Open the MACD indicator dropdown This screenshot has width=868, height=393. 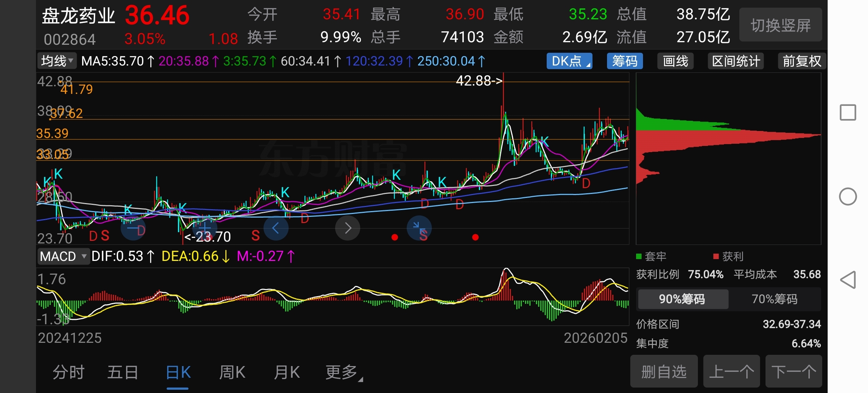(x=63, y=257)
